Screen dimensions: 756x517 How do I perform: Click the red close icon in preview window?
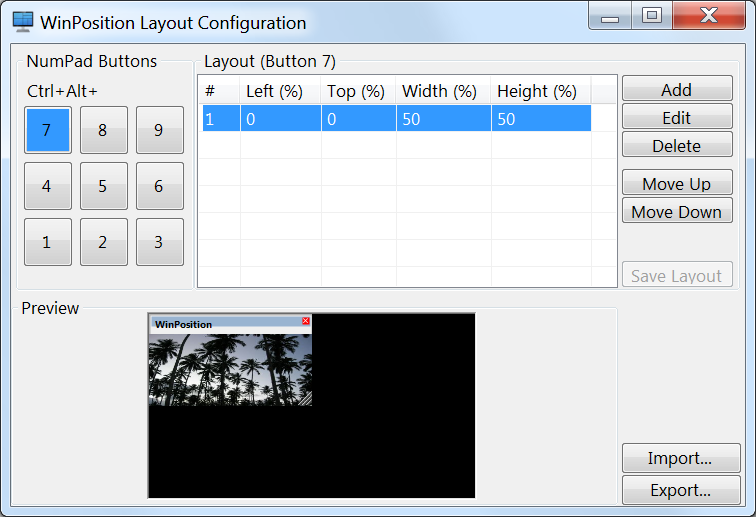306,321
